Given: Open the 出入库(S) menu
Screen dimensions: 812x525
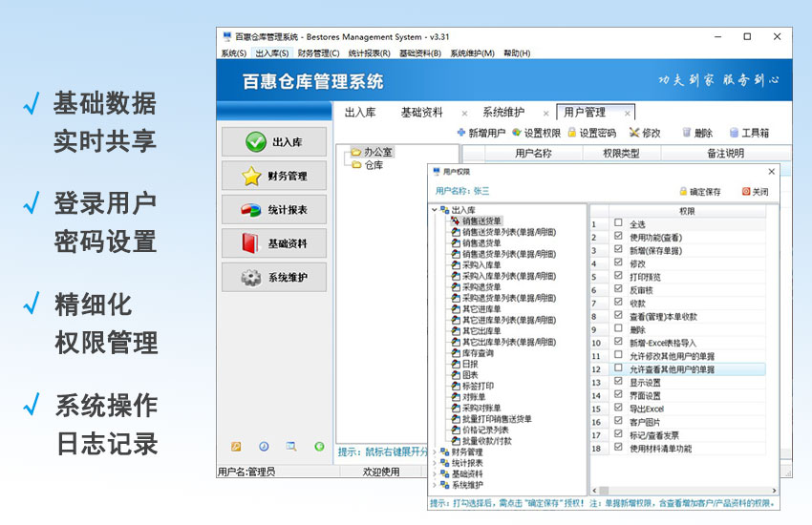Looking at the screenshot, I should [272, 53].
